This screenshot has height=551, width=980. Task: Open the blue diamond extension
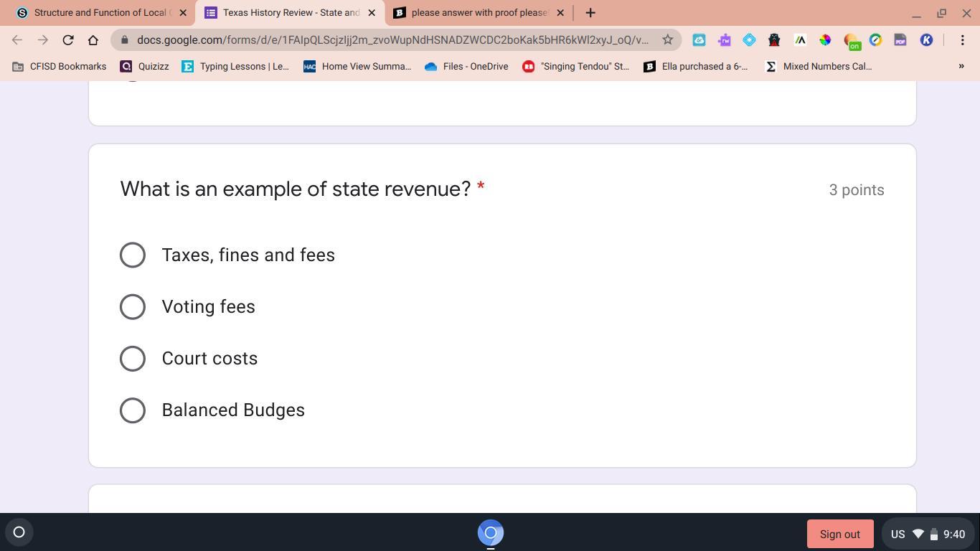[x=749, y=40]
